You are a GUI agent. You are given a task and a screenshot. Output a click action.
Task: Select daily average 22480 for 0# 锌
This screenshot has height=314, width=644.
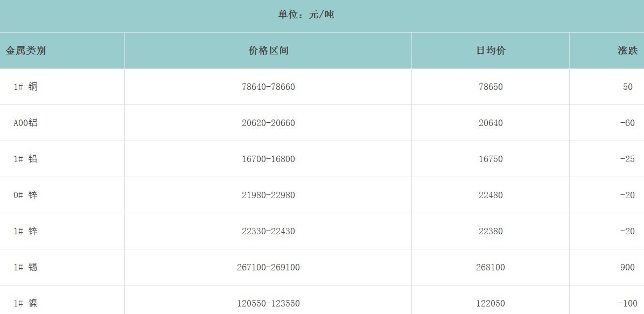[x=491, y=195]
